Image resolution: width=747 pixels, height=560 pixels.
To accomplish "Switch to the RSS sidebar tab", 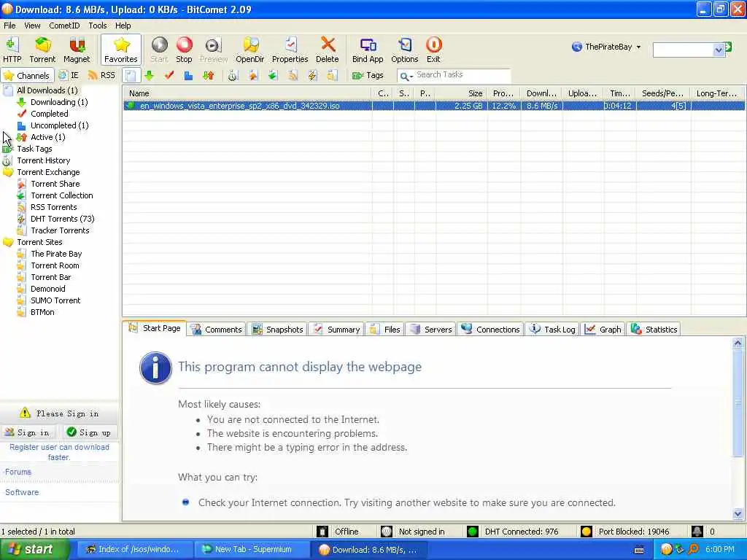I will [x=102, y=75].
